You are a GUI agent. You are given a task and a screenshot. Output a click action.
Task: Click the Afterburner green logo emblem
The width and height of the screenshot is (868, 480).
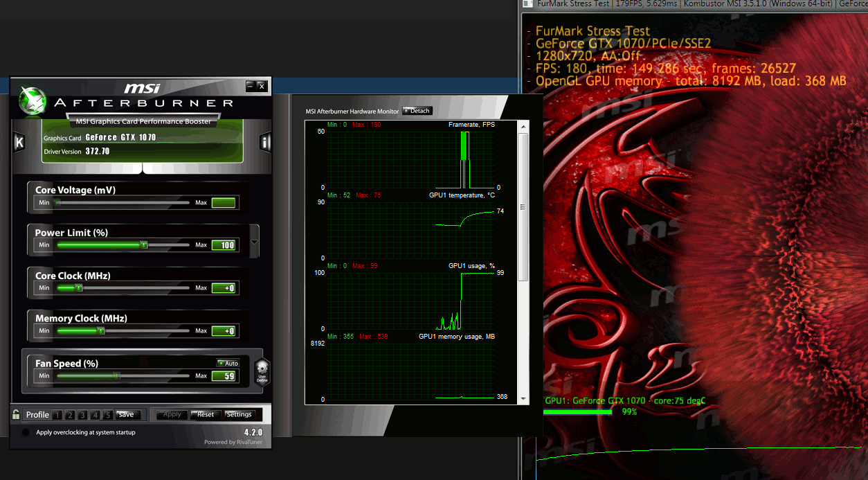32,101
